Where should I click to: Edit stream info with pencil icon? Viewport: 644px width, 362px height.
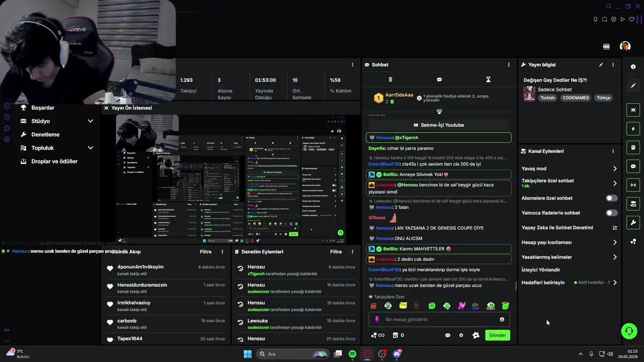click(601, 65)
